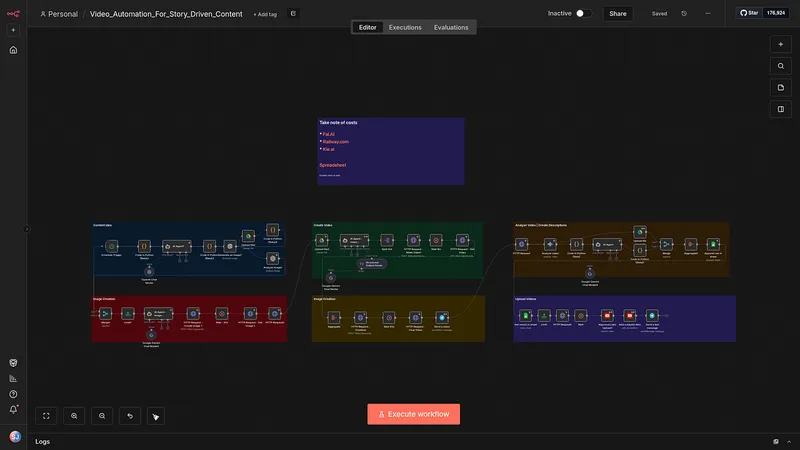Toggle the workflow Inactive switch
Image resolution: width=800 pixels, height=450 pixels.
[584, 13]
